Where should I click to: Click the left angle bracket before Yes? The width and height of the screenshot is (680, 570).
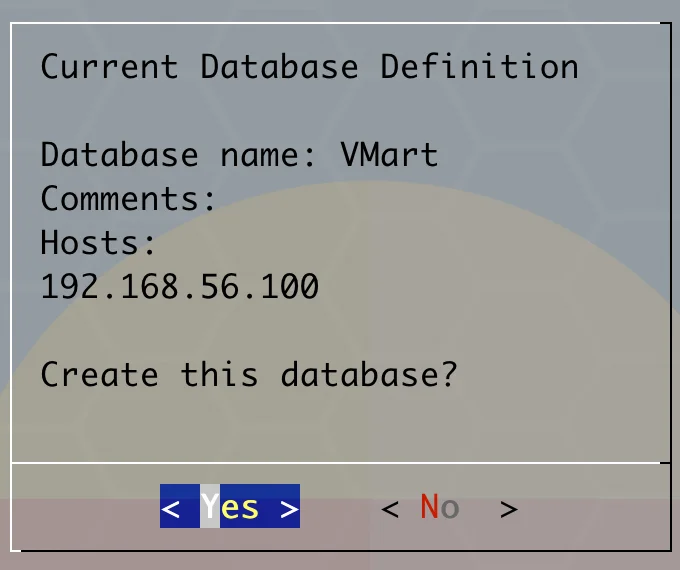click(x=171, y=509)
